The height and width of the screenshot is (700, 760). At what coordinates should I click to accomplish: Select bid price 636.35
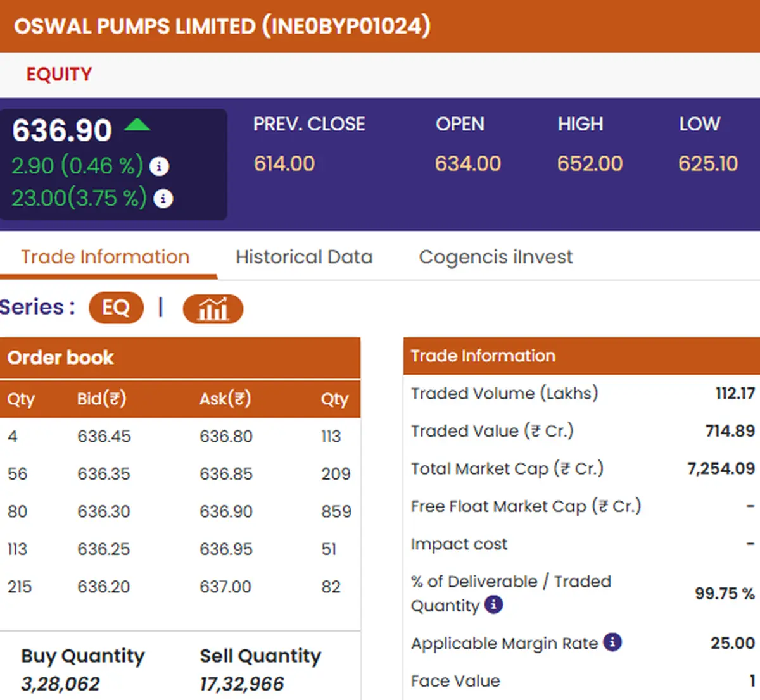point(104,473)
